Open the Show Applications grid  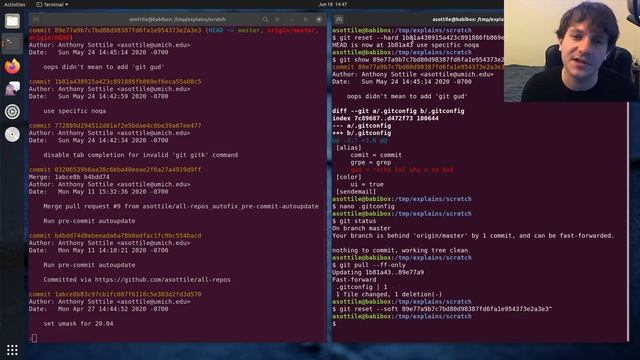pyautogui.click(x=12, y=350)
